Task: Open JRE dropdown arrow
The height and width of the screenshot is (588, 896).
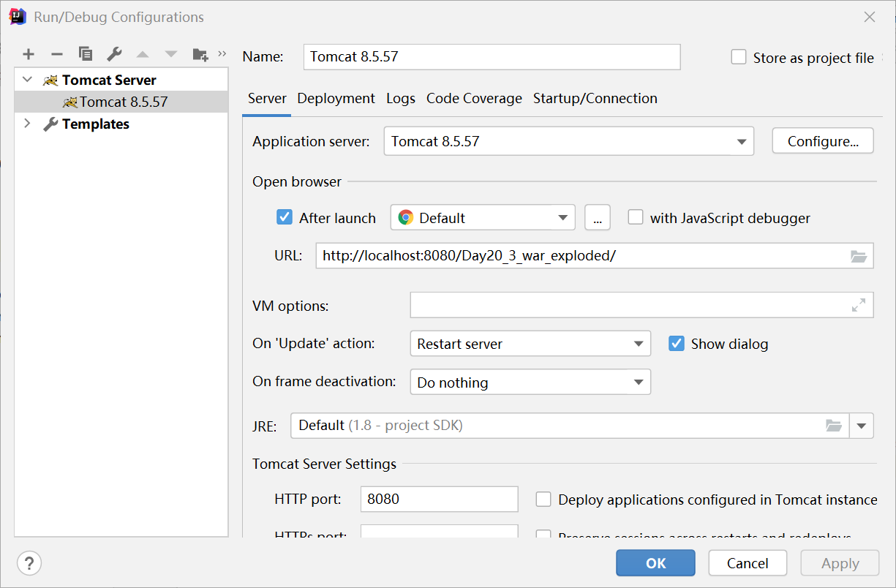Action: (x=862, y=426)
